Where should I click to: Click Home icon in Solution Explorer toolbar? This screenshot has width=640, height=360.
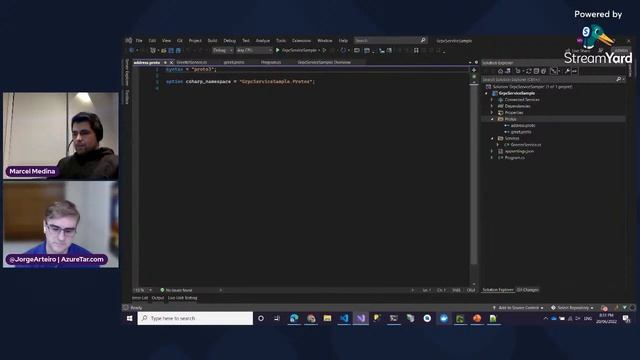(500, 71)
